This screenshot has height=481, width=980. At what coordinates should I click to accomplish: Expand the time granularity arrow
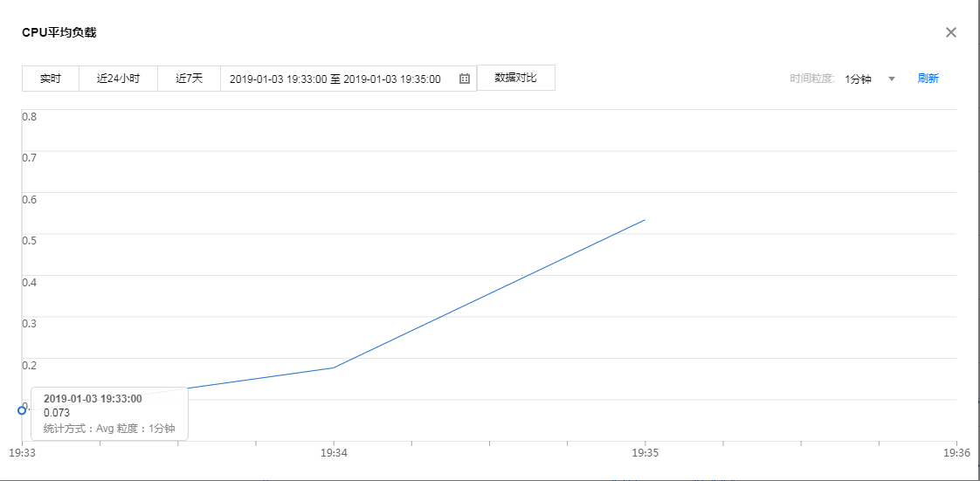tap(892, 79)
